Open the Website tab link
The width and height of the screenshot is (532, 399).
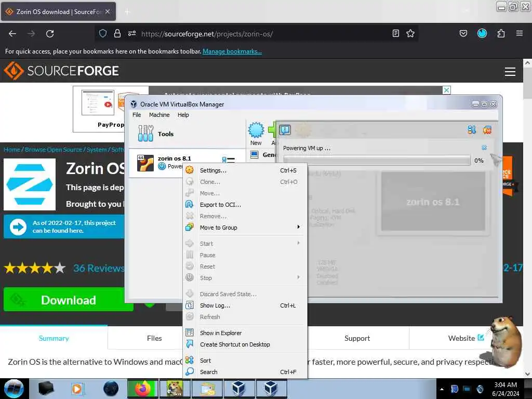pos(466,338)
